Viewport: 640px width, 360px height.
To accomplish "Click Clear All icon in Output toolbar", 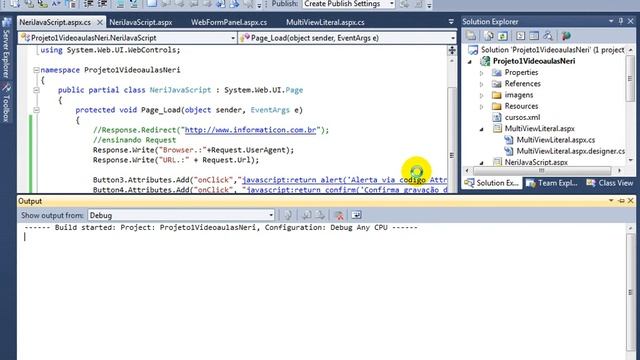I will point(339,215).
